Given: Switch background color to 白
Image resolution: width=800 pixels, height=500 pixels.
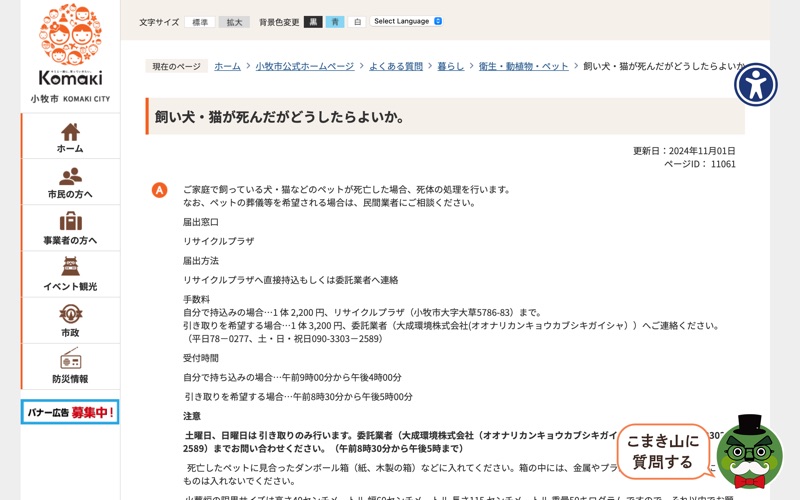Looking at the screenshot, I should click(357, 21).
